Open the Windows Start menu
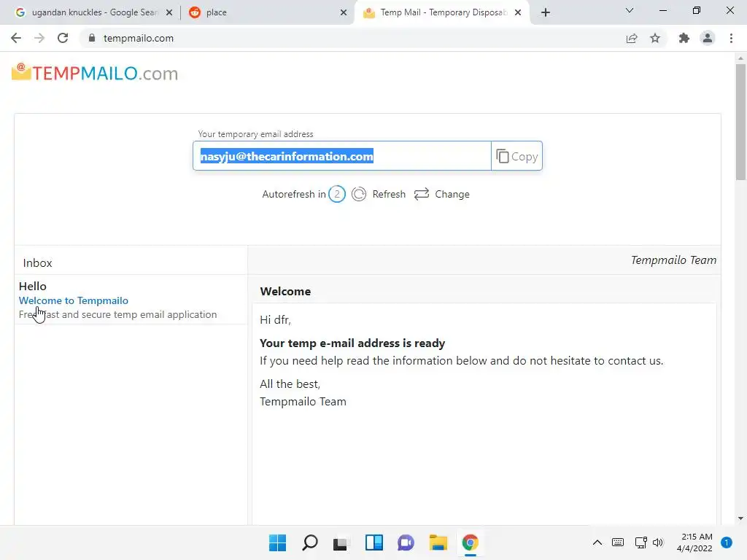The width and height of the screenshot is (747, 560). (277, 542)
